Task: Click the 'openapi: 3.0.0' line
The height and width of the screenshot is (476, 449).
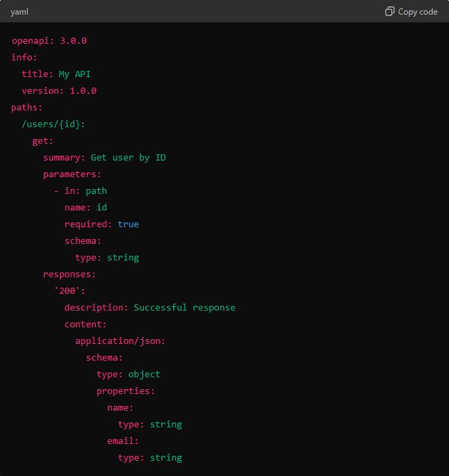Action: click(49, 41)
